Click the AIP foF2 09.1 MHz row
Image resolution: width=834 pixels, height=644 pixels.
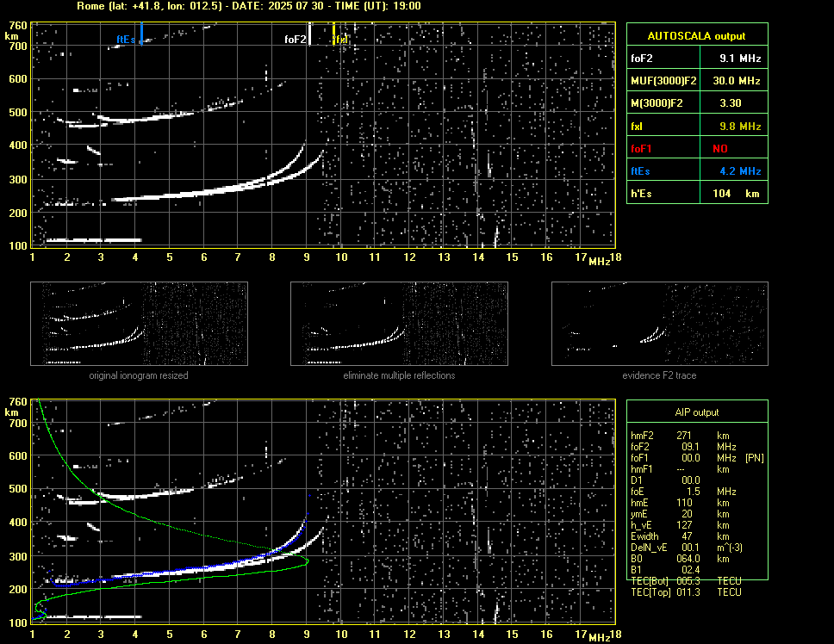click(x=683, y=446)
